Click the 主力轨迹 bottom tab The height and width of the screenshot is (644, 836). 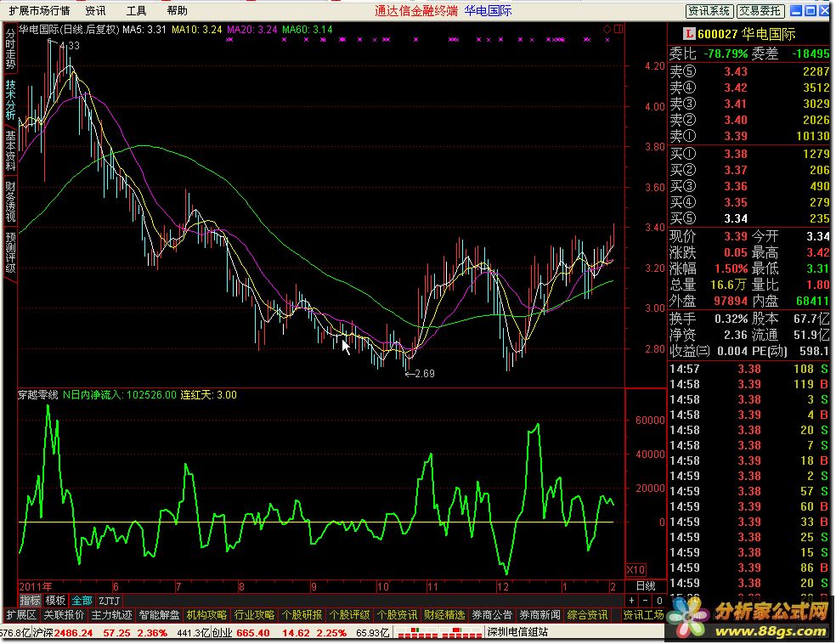(111, 615)
